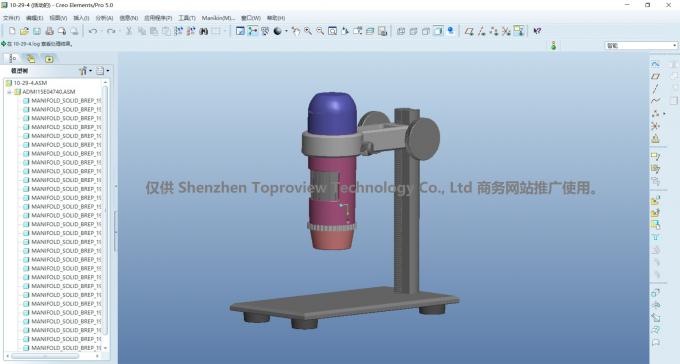Click the Assemble component icon
Image resolution: width=680 pixels, height=364 pixels.
coord(655,200)
